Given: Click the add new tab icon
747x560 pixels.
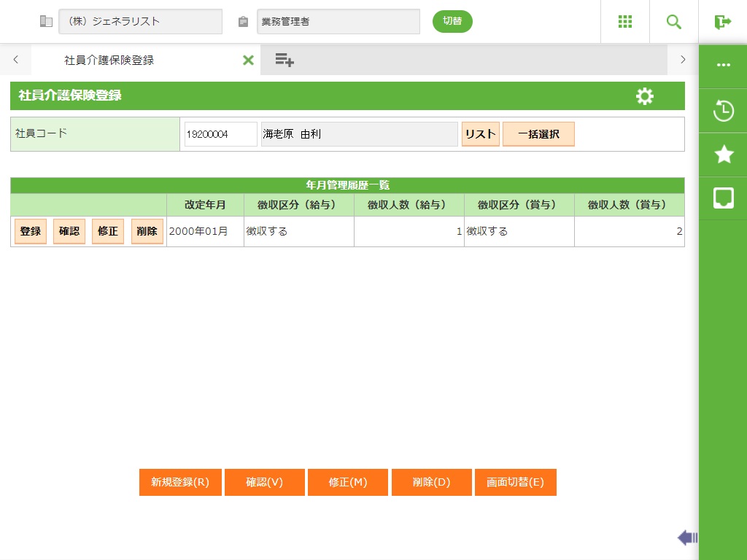Looking at the screenshot, I should coord(285,61).
